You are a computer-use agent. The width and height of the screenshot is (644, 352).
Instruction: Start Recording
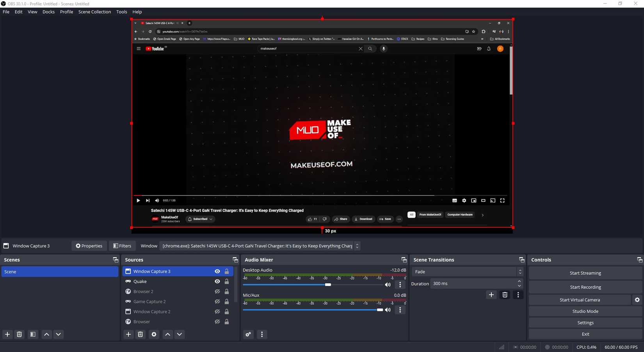[585, 287]
